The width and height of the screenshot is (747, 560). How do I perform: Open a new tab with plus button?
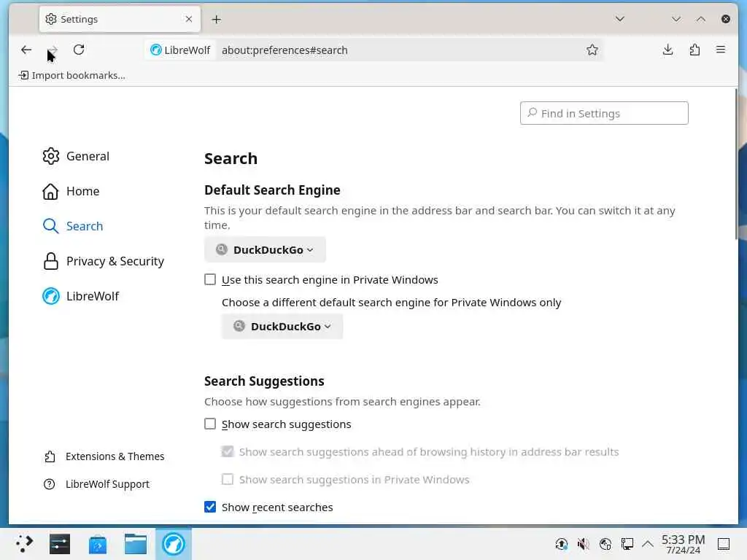pos(216,20)
